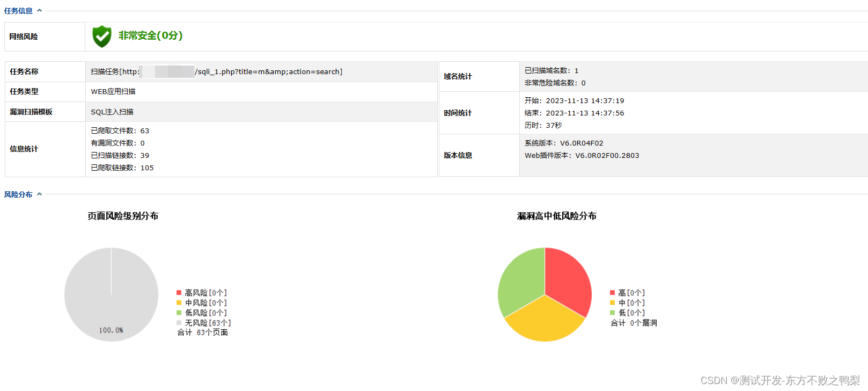Click green swatch beside 低风险[0个]
868x391 pixels.
pyautogui.click(x=179, y=313)
